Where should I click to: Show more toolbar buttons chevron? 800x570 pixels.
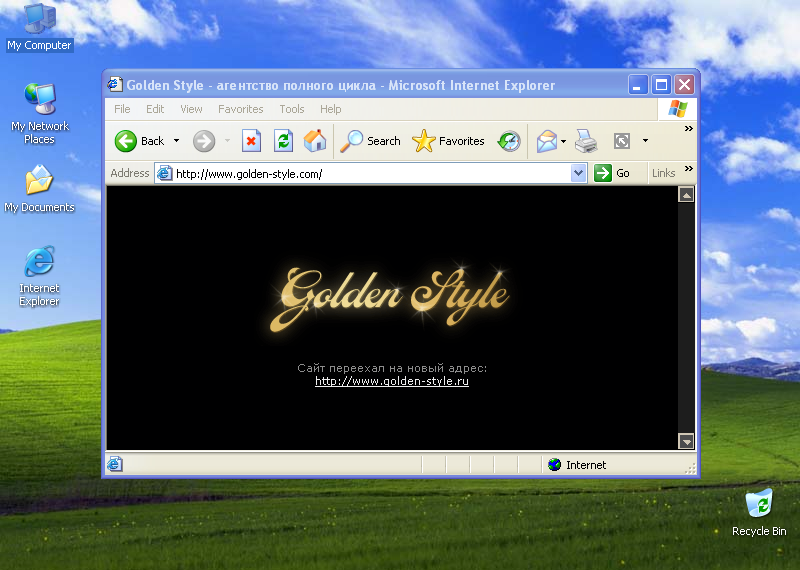coord(689,129)
